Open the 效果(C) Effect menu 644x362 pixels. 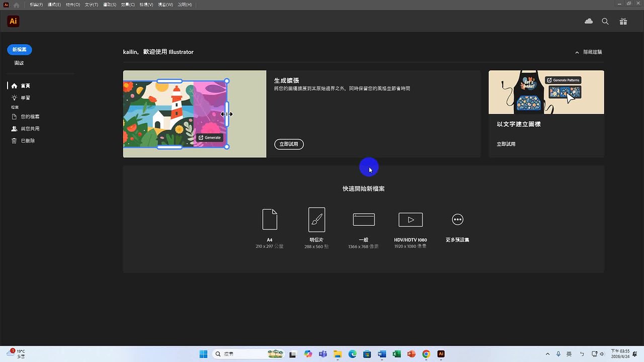[128, 5]
